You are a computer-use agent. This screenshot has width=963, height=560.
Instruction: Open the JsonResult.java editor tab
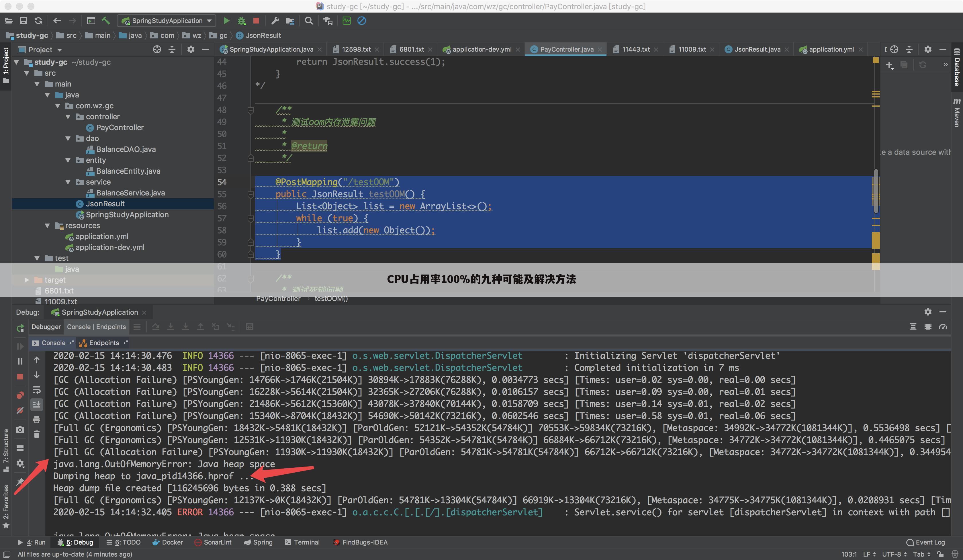click(757, 49)
